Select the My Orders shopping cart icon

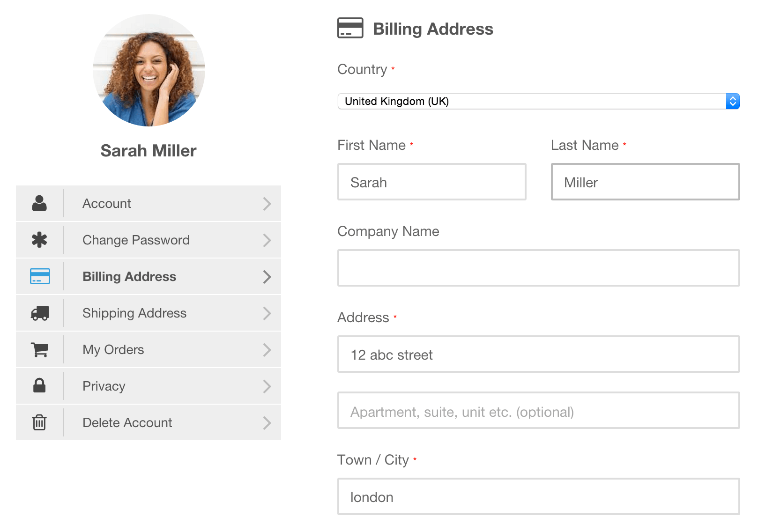(39, 349)
